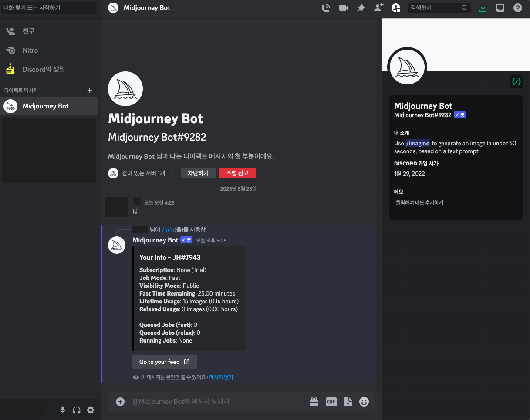The width and height of the screenshot is (530, 420).
Task: Click the search box 검색하기
Action: tap(439, 8)
